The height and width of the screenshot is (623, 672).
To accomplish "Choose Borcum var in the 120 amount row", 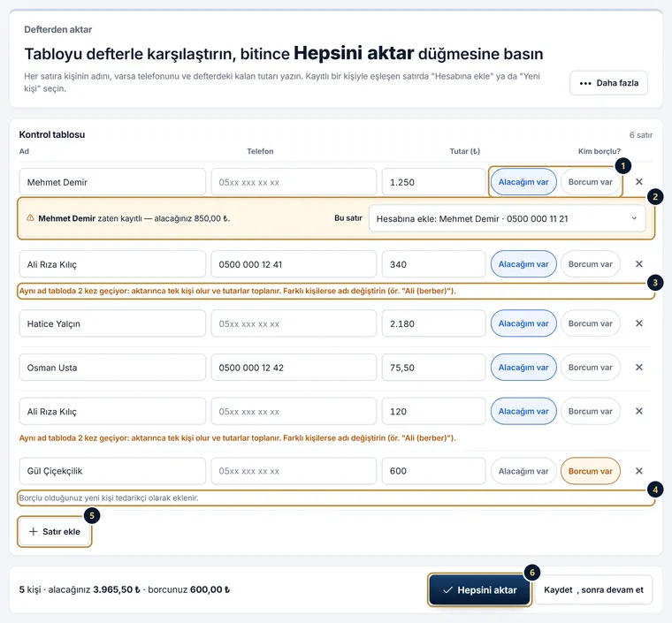I will (590, 412).
